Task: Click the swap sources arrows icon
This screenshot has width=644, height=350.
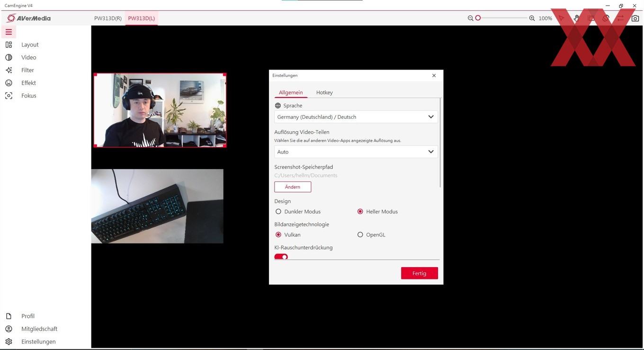Action: [620, 18]
